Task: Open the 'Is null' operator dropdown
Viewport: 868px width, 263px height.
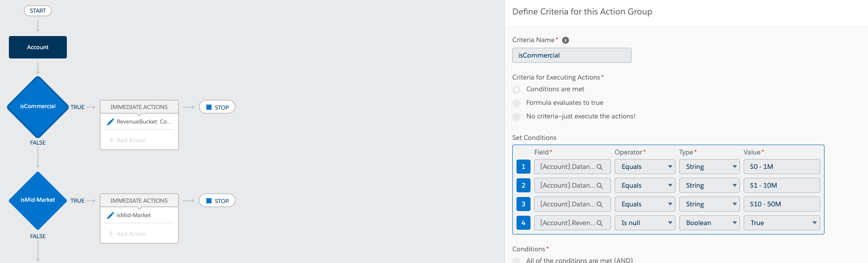Action: coord(645,223)
